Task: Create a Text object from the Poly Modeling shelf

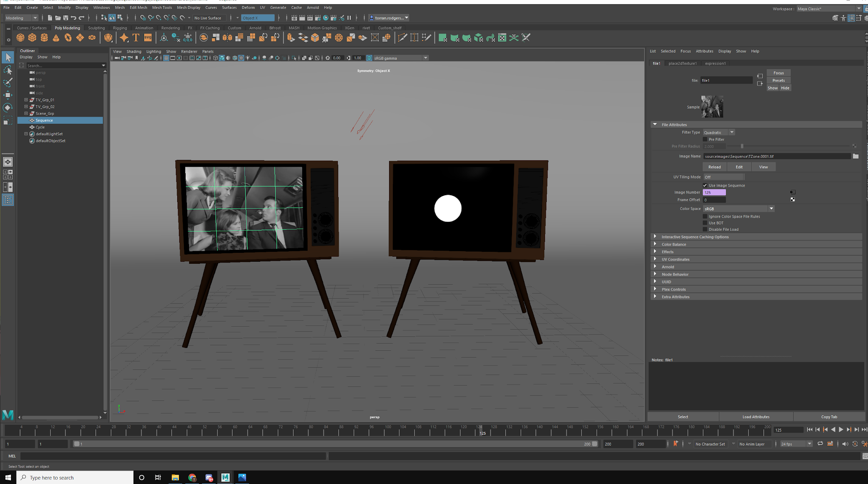Action: (136, 37)
